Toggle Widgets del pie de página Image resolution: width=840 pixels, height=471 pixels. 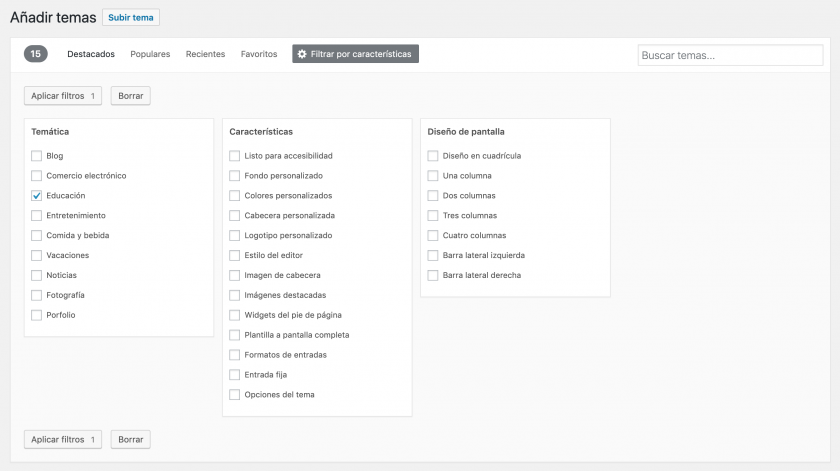pyautogui.click(x=235, y=315)
